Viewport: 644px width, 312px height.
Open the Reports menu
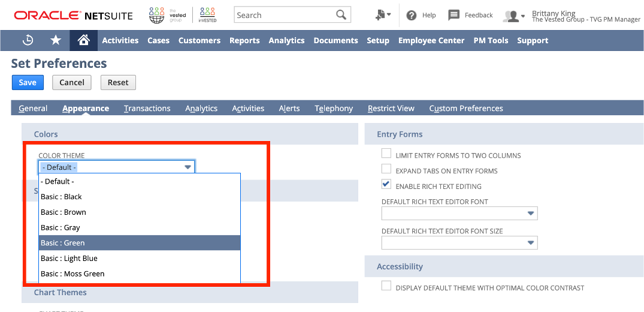click(x=244, y=41)
